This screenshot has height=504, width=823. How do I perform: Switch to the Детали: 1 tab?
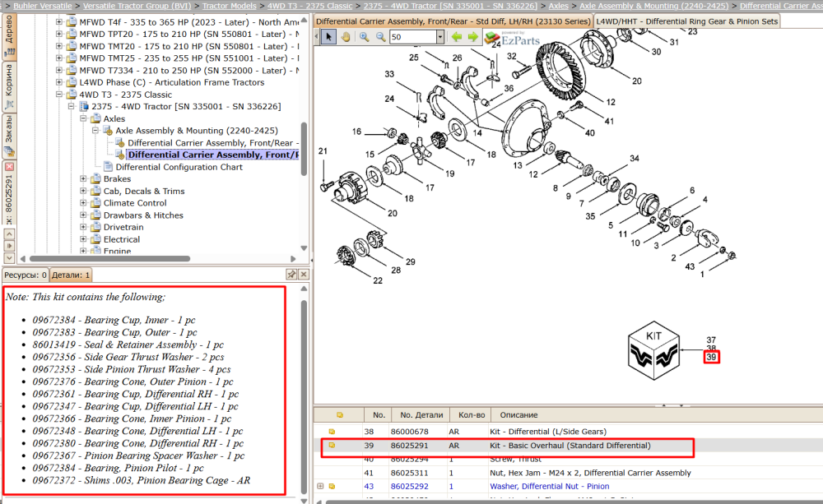(71, 275)
